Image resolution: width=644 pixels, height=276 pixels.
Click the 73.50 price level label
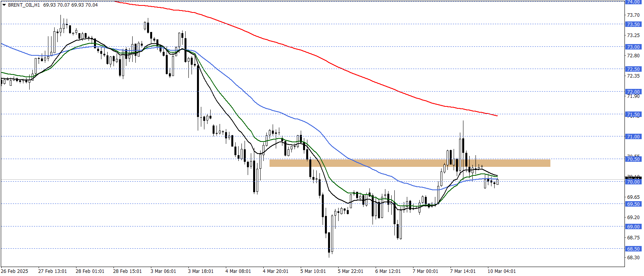(x=633, y=24)
